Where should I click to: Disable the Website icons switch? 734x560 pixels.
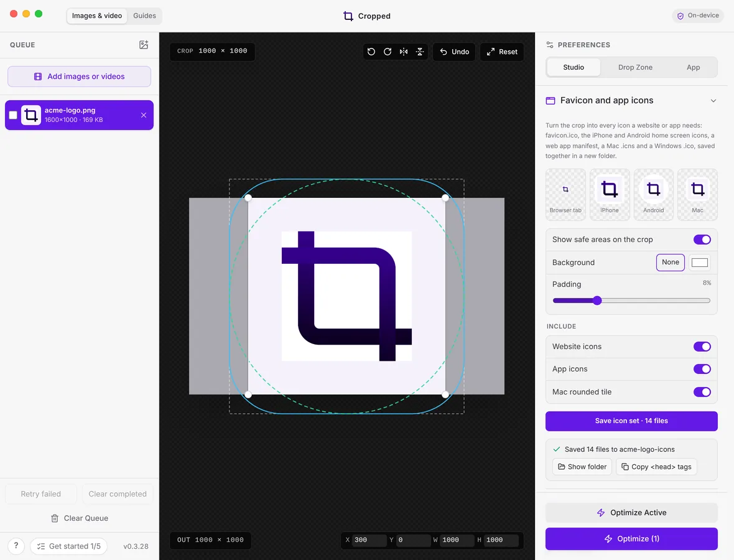[702, 347]
